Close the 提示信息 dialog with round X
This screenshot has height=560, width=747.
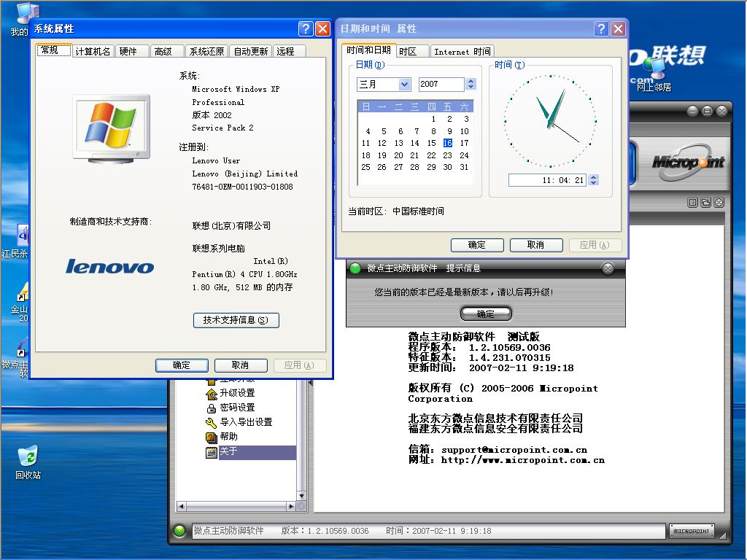tap(608, 268)
